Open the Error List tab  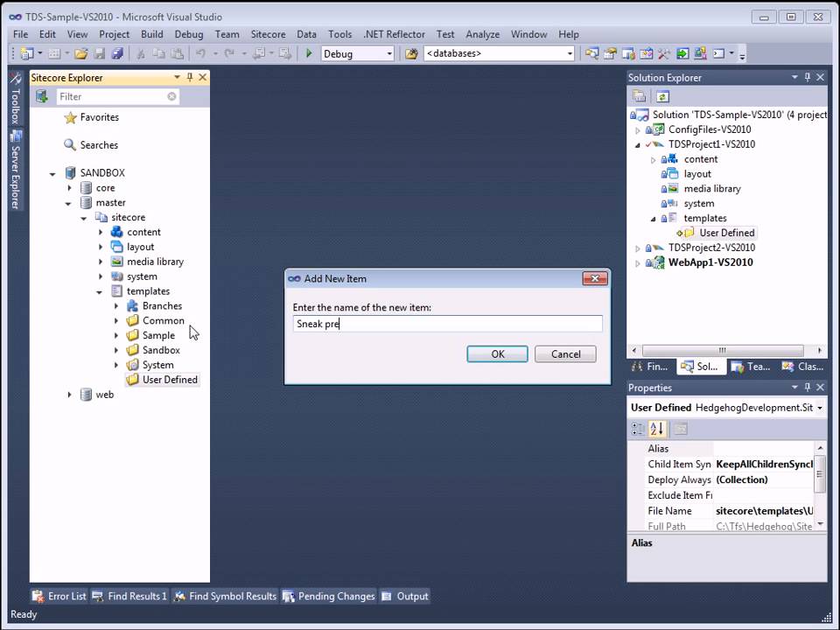point(59,596)
